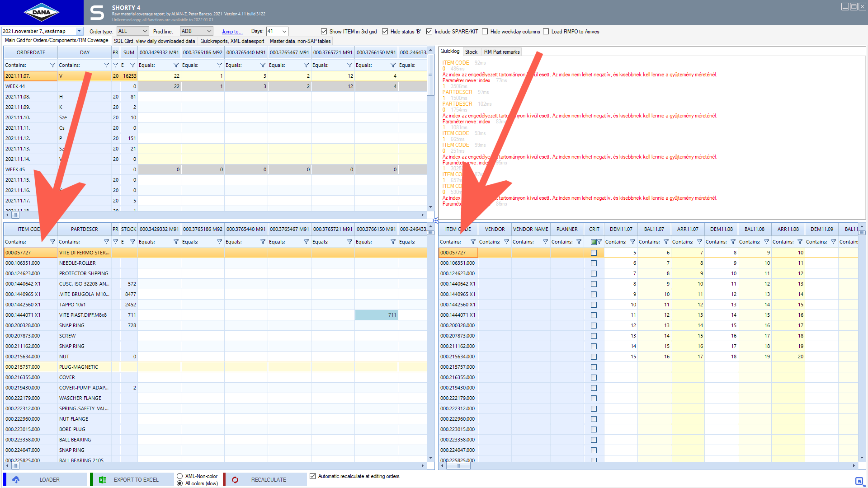This screenshot has height=488, width=868.
Task: Enable Hide weekday columns checkbox
Action: [x=485, y=32]
